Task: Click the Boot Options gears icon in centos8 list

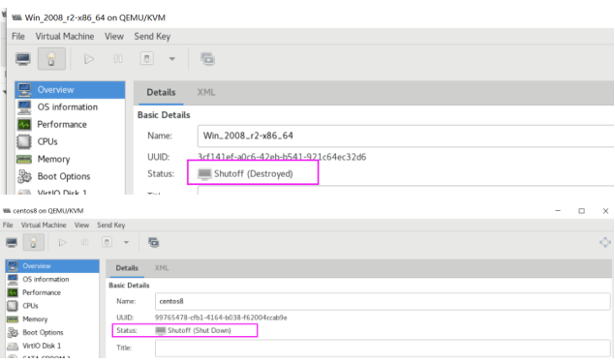Action: tap(13, 332)
